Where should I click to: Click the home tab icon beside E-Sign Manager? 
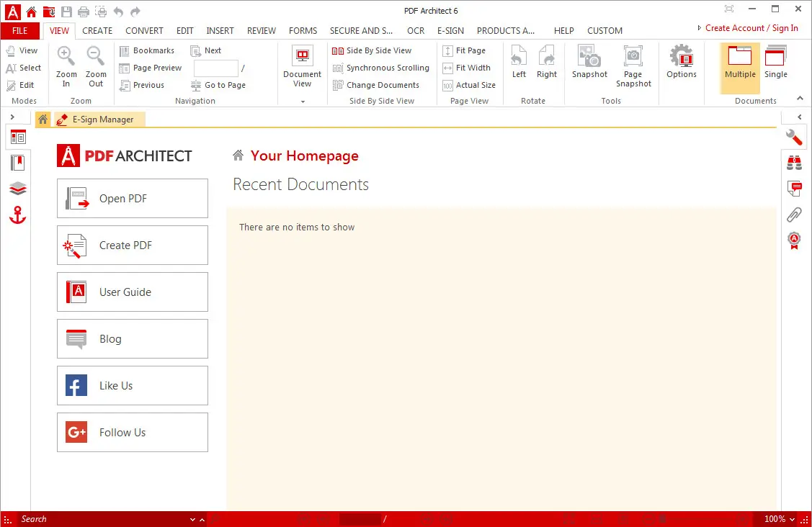43,120
